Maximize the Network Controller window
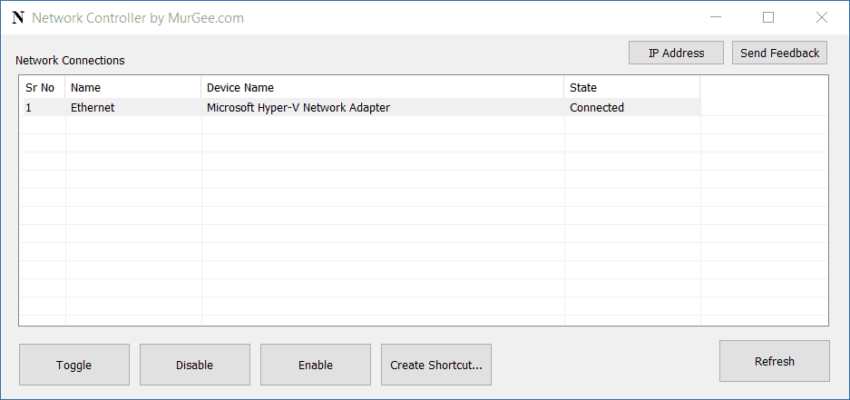 point(768,17)
